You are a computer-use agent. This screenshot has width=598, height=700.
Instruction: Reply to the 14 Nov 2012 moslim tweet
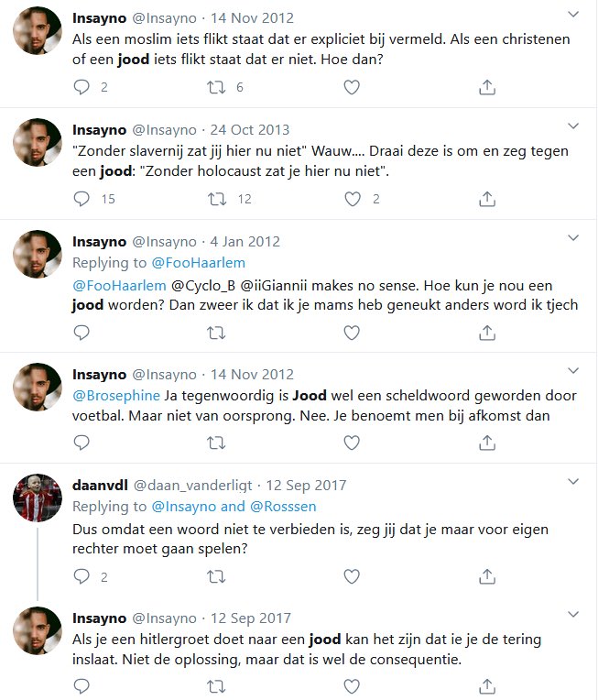pos(82,87)
